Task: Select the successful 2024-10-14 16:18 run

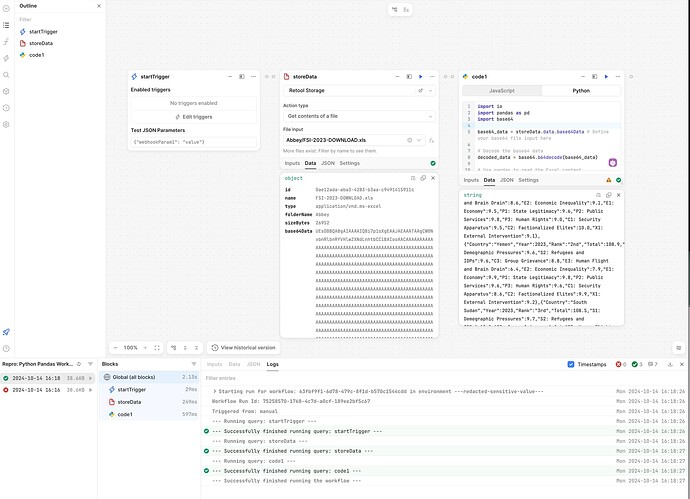Action: 48,378
